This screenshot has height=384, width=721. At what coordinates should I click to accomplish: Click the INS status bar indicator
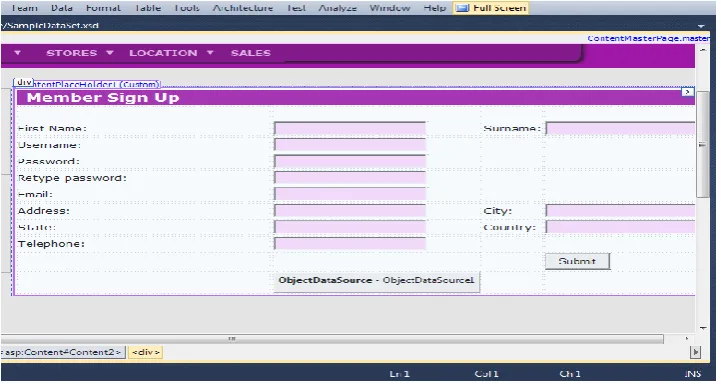[x=692, y=373]
